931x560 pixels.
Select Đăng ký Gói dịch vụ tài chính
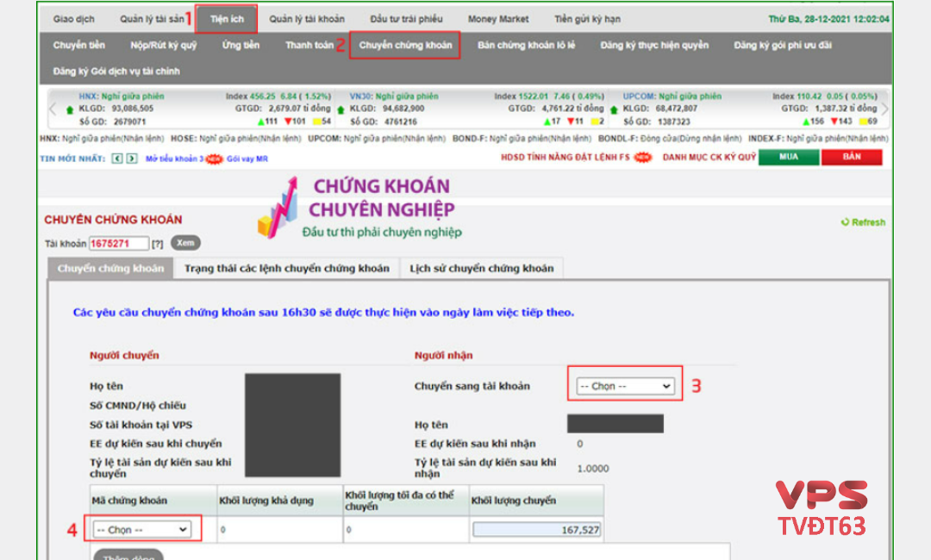(116, 72)
